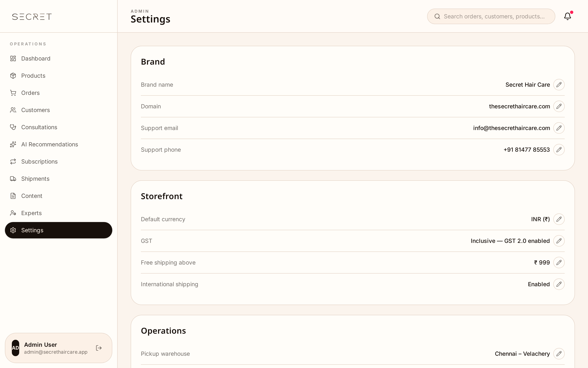Click the Operations card heading
Image resolution: width=588 pixels, height=368 pixels.
point(163,331)
